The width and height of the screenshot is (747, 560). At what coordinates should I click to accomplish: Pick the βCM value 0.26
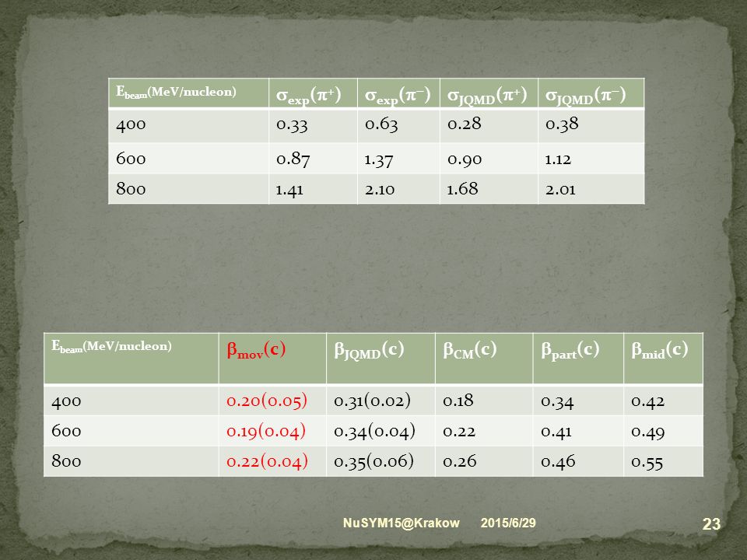tap(460, 461)
